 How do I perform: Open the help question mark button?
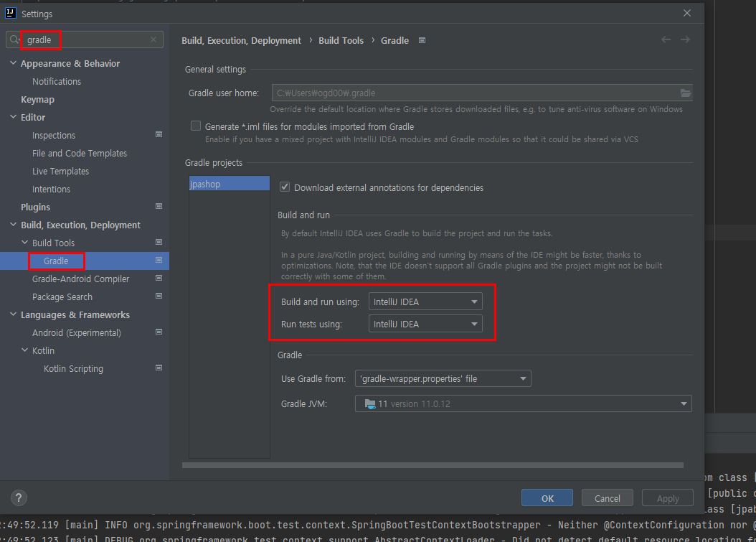(19, 497)
